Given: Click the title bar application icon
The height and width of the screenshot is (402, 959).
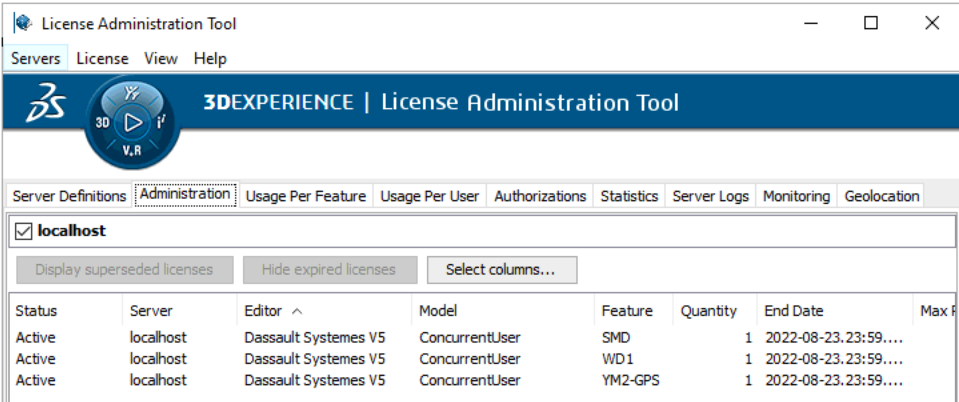Looking at the screenshot, I should pos(22,23).
